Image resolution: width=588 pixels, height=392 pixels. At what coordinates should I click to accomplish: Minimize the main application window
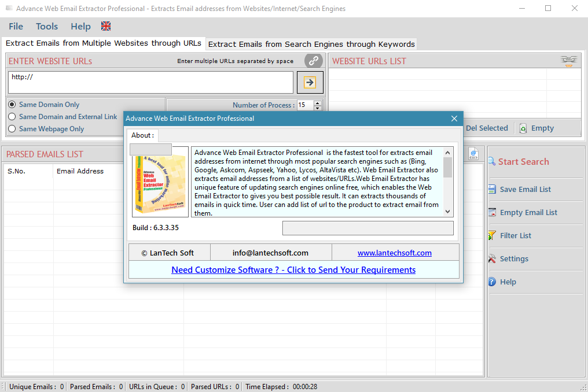[x=521, y=8]
